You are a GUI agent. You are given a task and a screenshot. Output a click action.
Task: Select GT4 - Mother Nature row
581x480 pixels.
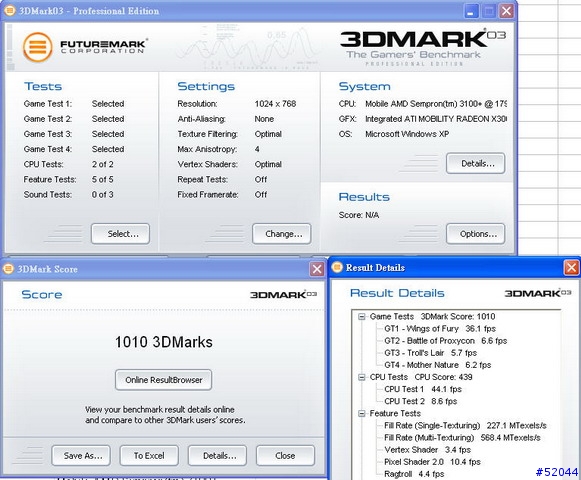438,365
